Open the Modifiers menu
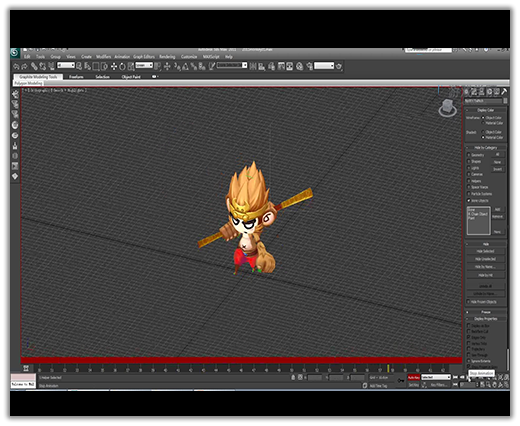Viewport: 520px width, 426px height. tap(103, 57)
